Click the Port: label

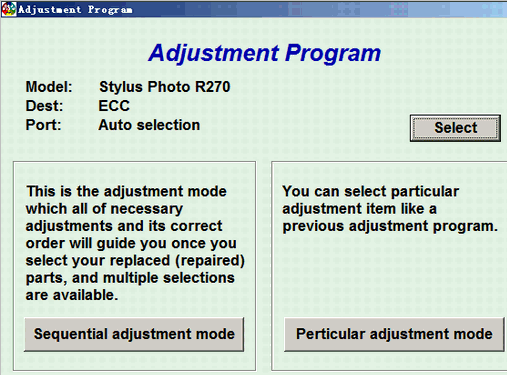44,125
